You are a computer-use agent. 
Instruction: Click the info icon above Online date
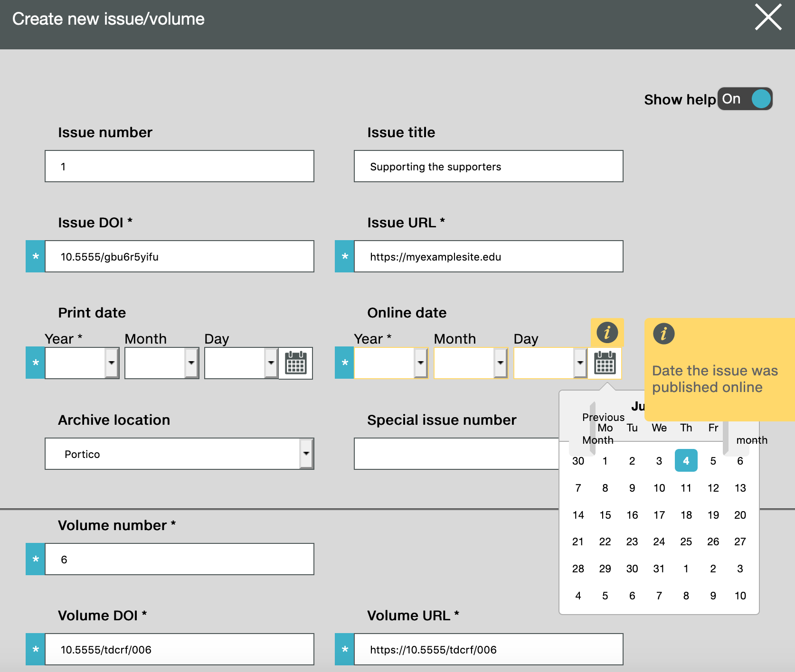[x=606, y=332]
